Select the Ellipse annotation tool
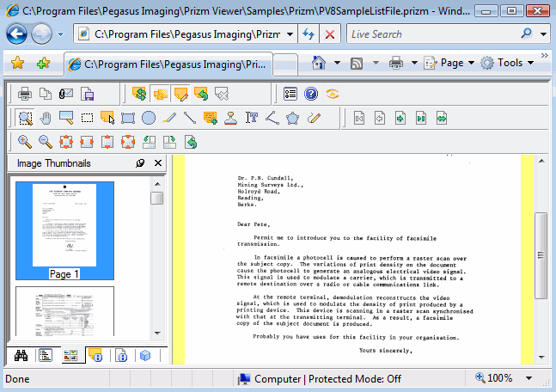The image size is (556, 392). click(149, 118)
